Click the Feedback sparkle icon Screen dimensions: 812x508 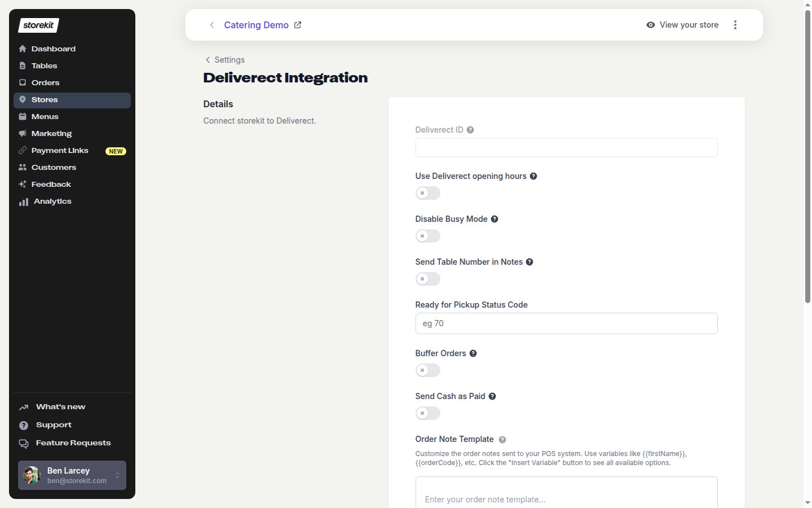(x=23, y=185)
